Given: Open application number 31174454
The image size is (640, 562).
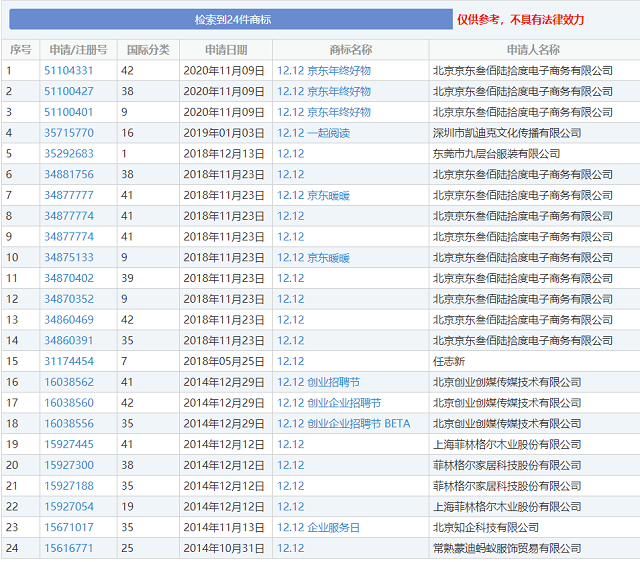Looking at the screenshot, I should pos(69,362).
